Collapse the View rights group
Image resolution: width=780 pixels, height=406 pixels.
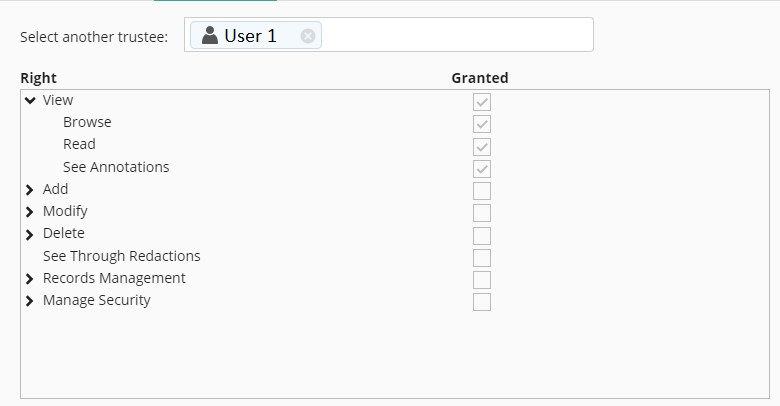(30, 100)
